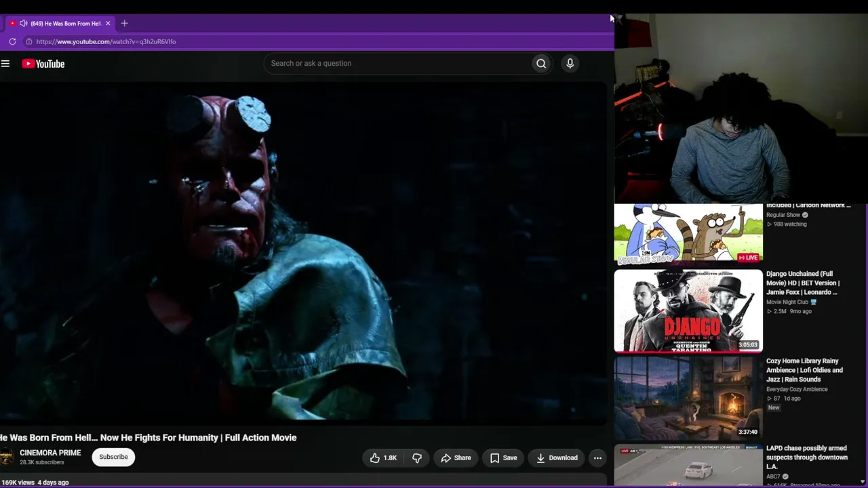This screenshot has height=488, width=868.
Task: Go to the YouTube home logo
Action: click(43, 64)
